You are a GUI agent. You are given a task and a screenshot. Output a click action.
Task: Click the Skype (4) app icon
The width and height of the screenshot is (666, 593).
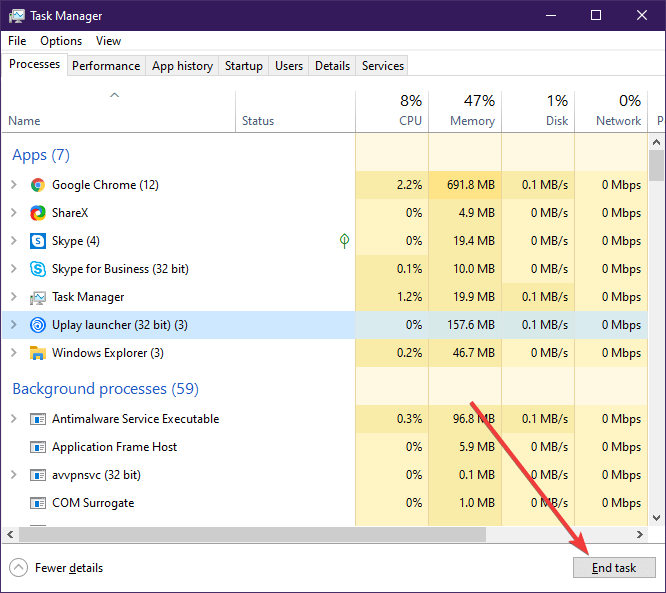(38, 241)
